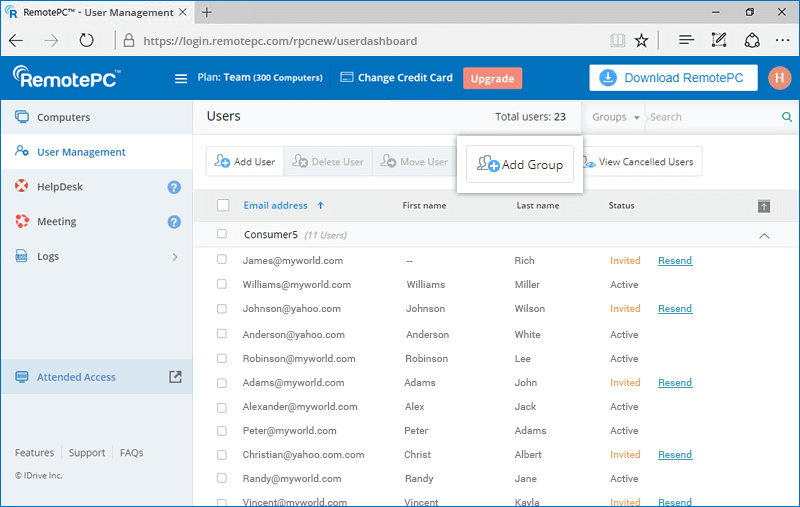Open the hamburger menu in the header
Viewport: 800px width, 507px height.
(x=181, y=79)
